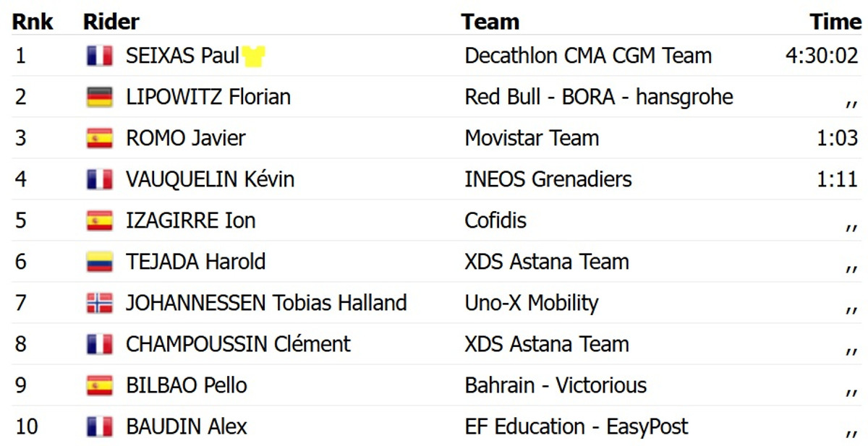Open the EF Education - EasyPost team
The height and width of the screenshot is (446, 868).
(576, 426)
